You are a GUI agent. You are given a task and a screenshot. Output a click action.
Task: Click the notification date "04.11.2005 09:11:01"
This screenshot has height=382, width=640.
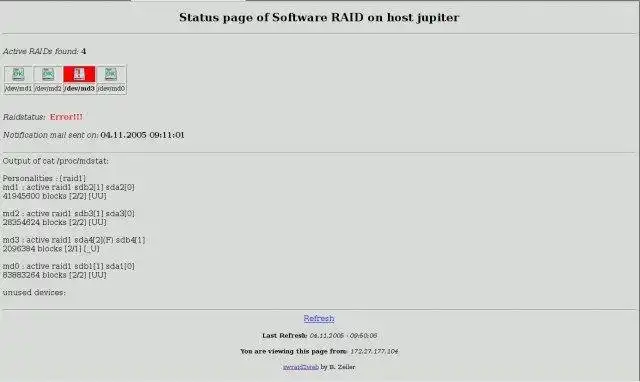pyautogui.click(x=142, y=135)
